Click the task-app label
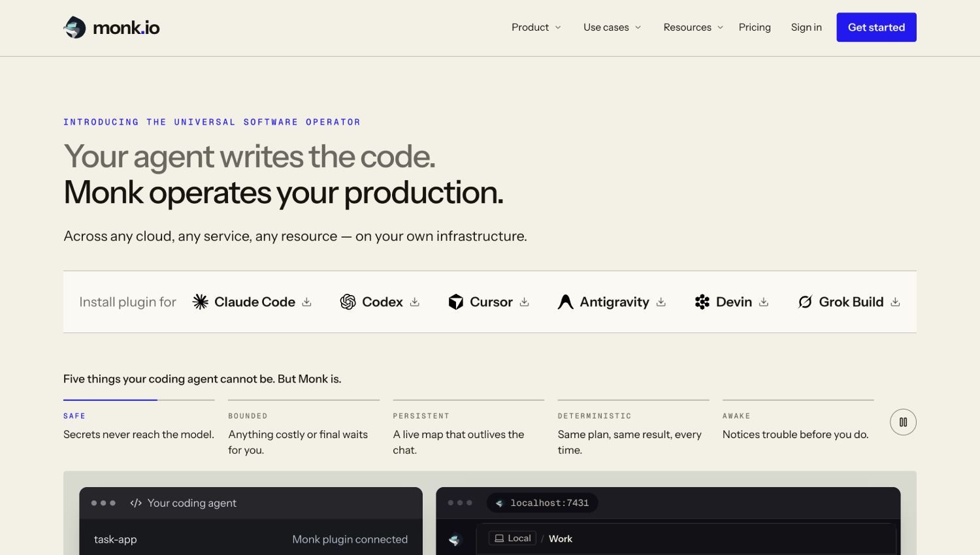980x555 pixels. [x=116, y=539]
